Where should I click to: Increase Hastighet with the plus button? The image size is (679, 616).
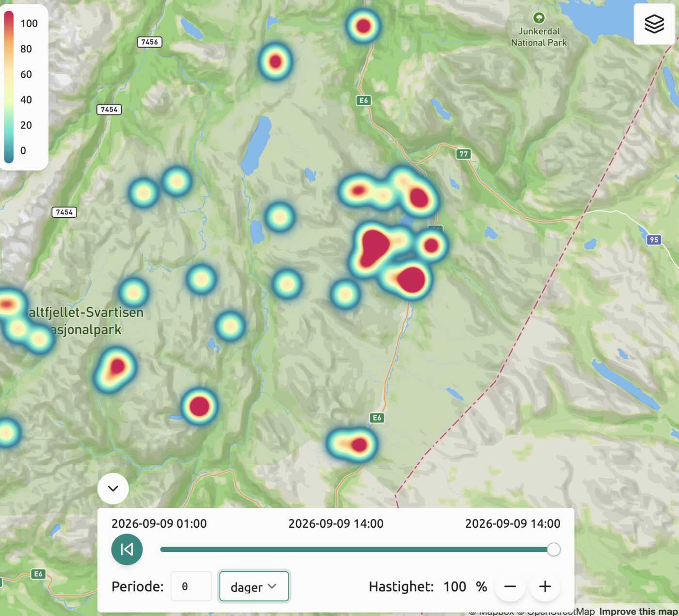pos(545,586)
